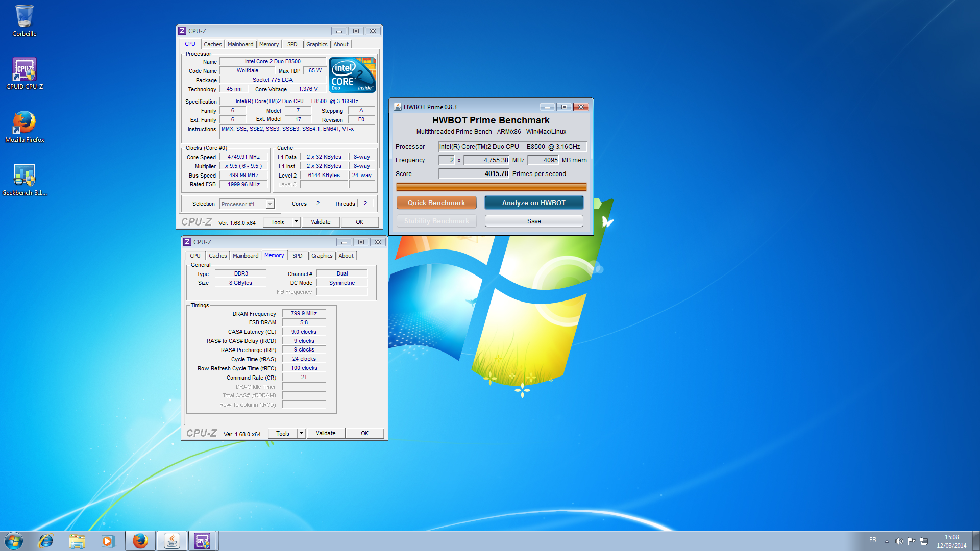
Task: Open the About tab in upper CPU-Z
Action: tap(341, 44)
